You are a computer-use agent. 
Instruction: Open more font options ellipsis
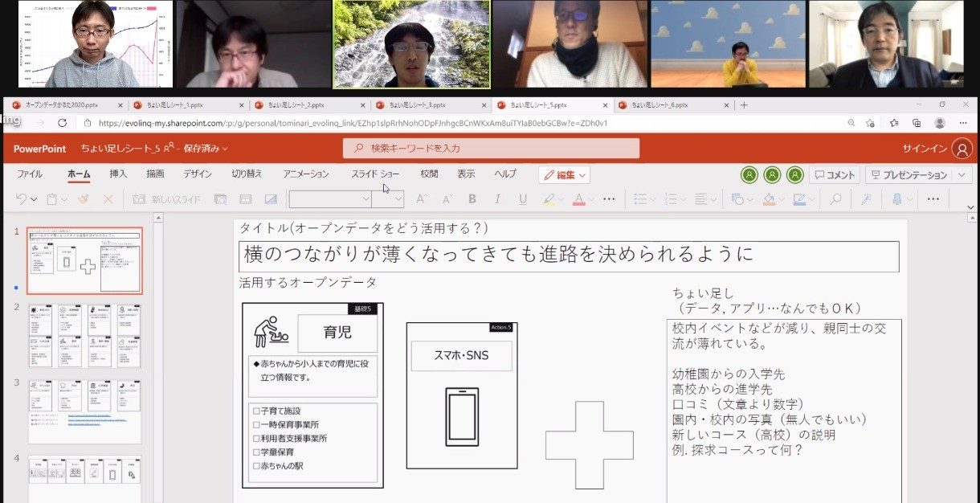click(x=609, y=199)
